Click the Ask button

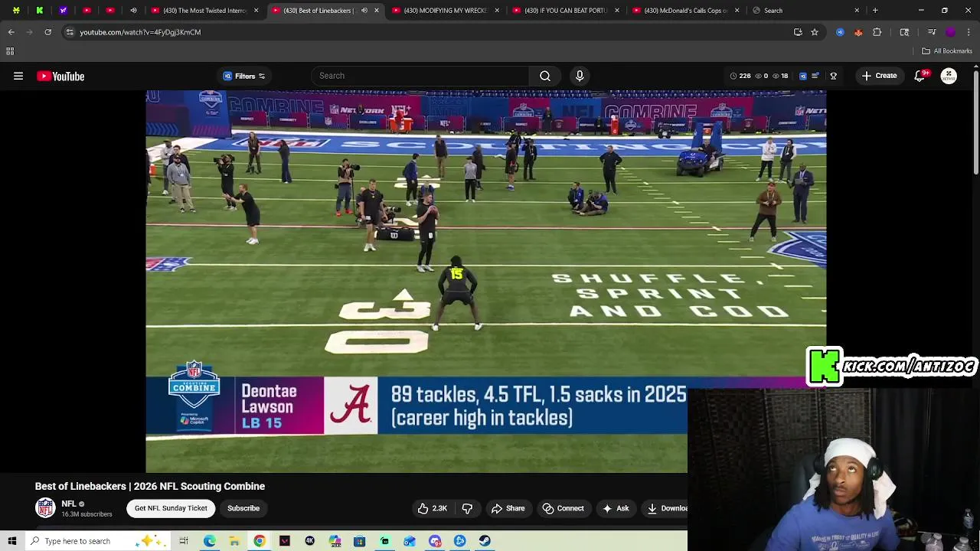click(616, 508)
